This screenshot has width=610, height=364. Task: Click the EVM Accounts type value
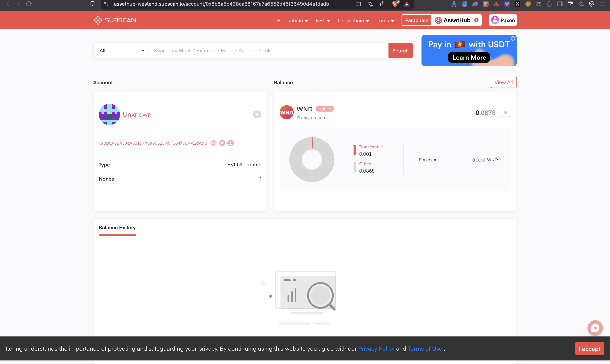[244, 165]
